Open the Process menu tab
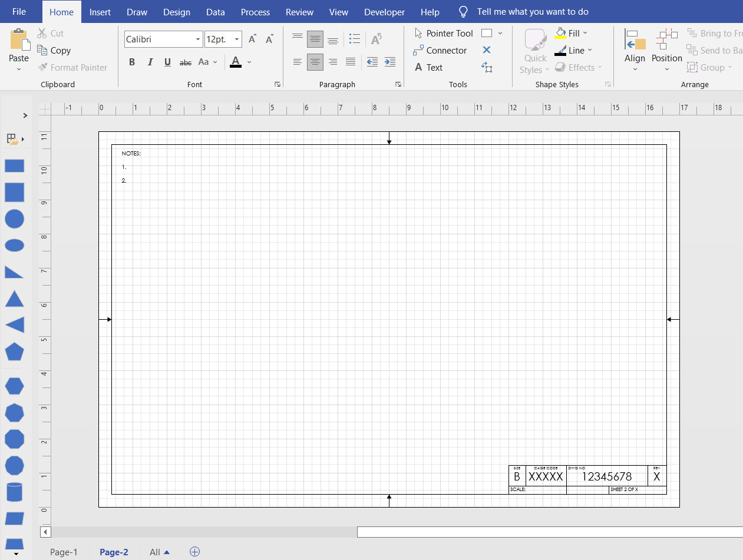The width and height of the screenshot is (743, 560). point(255,12)
